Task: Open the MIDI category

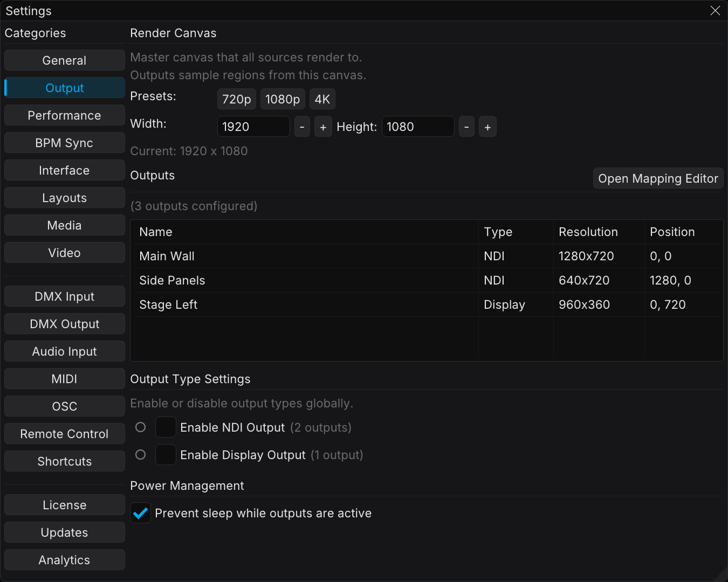Action: tap(65, 379)
